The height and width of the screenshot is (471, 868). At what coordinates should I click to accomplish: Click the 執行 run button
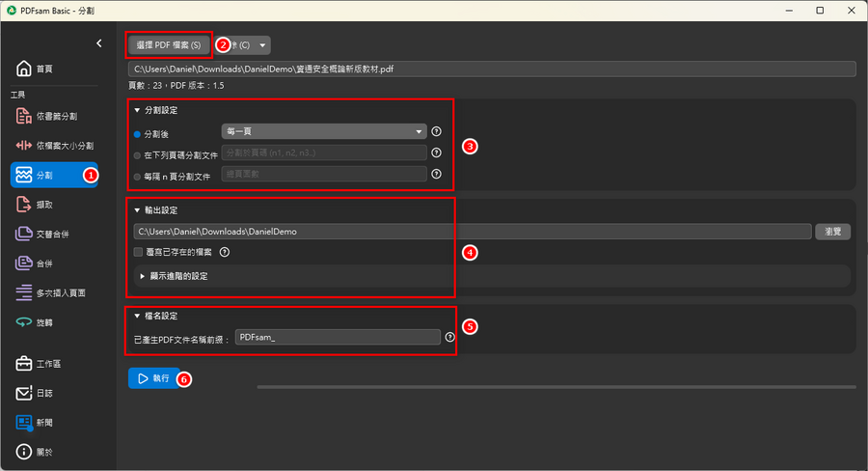tap(154, 378)
